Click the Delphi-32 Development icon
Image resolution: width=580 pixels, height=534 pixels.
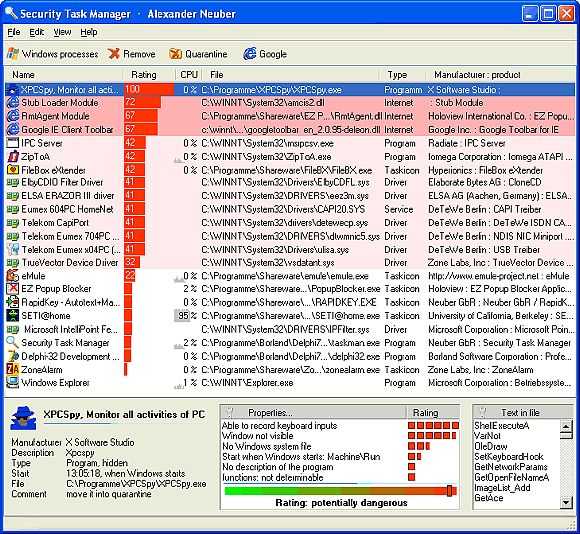(x=13, y=356)
